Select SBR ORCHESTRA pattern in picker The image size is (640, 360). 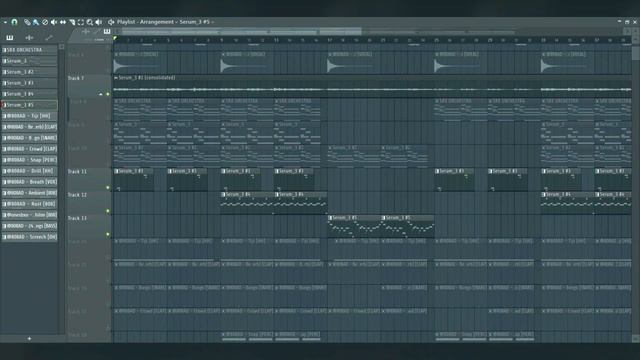[29, 50]
